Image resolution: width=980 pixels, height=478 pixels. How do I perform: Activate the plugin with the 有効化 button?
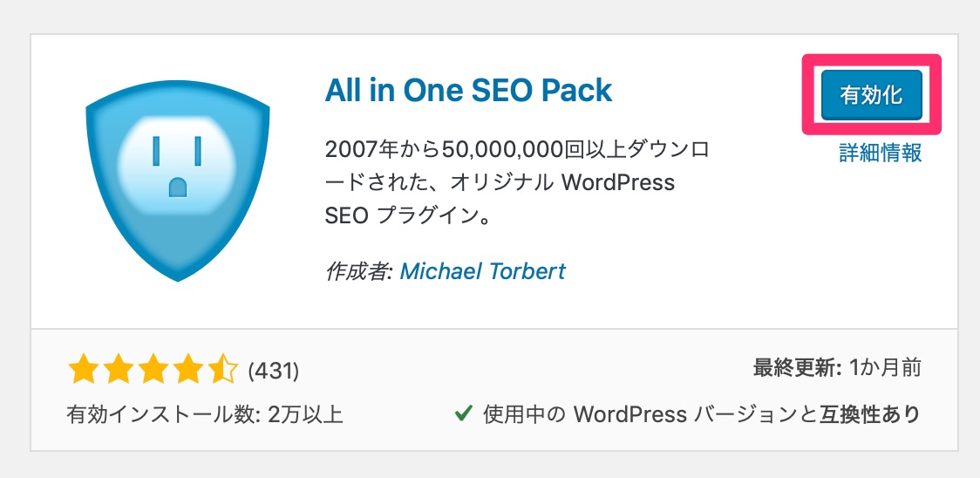871,95
